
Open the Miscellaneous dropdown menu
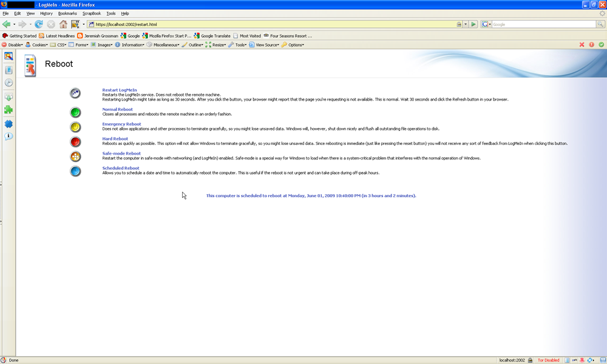[163, 45]
